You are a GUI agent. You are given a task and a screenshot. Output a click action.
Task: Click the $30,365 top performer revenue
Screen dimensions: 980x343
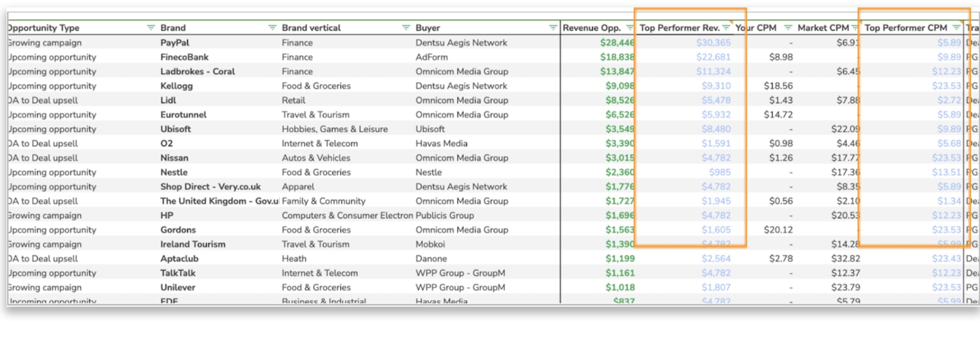(713, 43)
